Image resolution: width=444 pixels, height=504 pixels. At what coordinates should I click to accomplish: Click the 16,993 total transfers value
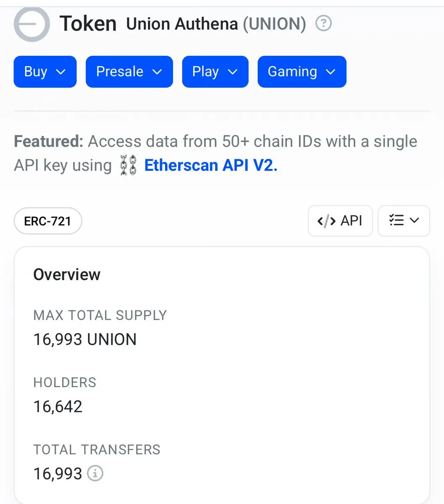click(x=58, y=474)
